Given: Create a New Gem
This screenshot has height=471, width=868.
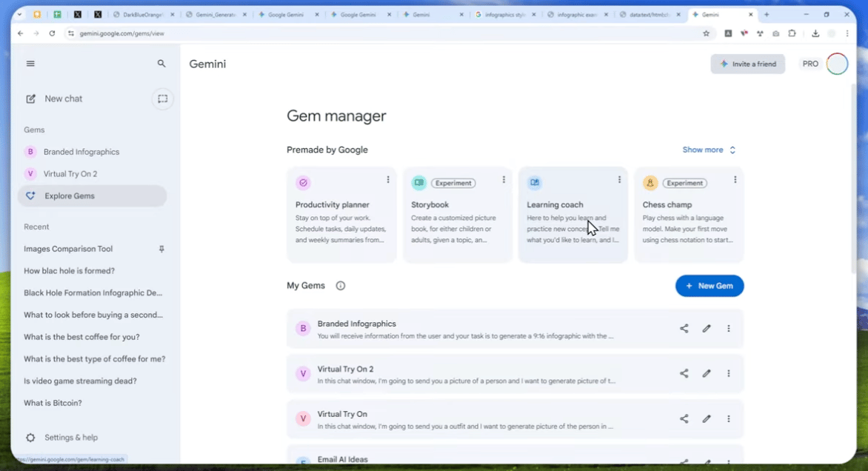Looking at the screenshot, I should (709, 286).
